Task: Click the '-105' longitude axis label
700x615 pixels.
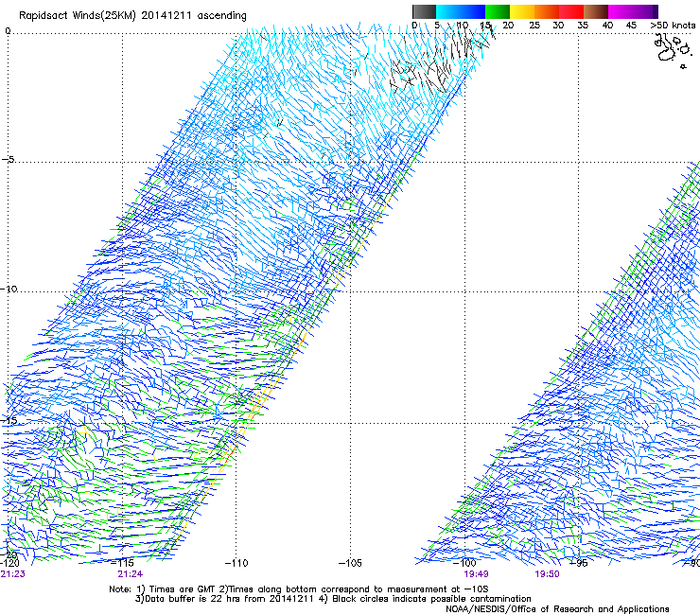Action: click(x=350, y=562)
